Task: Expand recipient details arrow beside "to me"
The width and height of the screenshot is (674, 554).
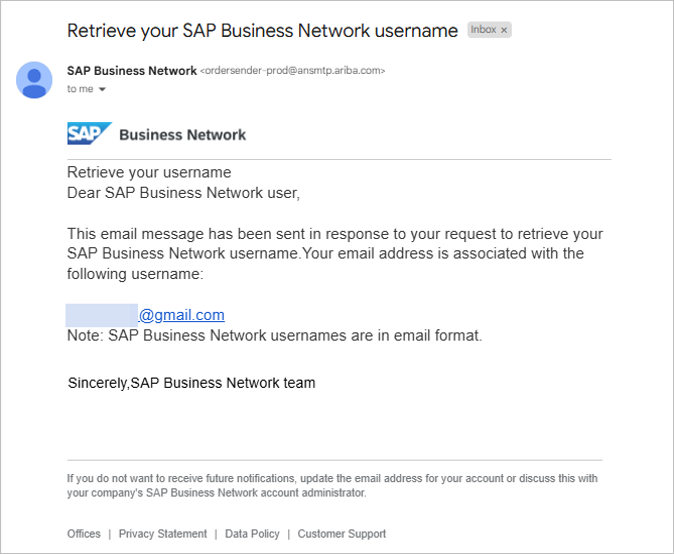Action: (x=102, y=90)
